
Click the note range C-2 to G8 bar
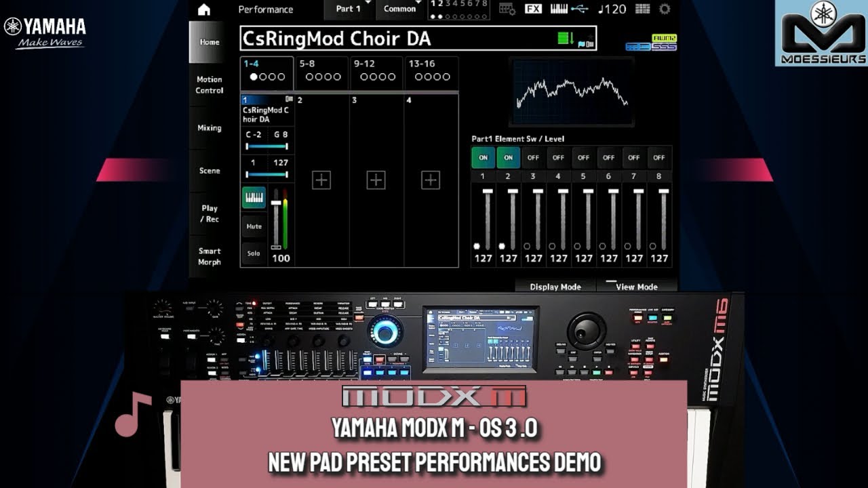pos(267,146)
